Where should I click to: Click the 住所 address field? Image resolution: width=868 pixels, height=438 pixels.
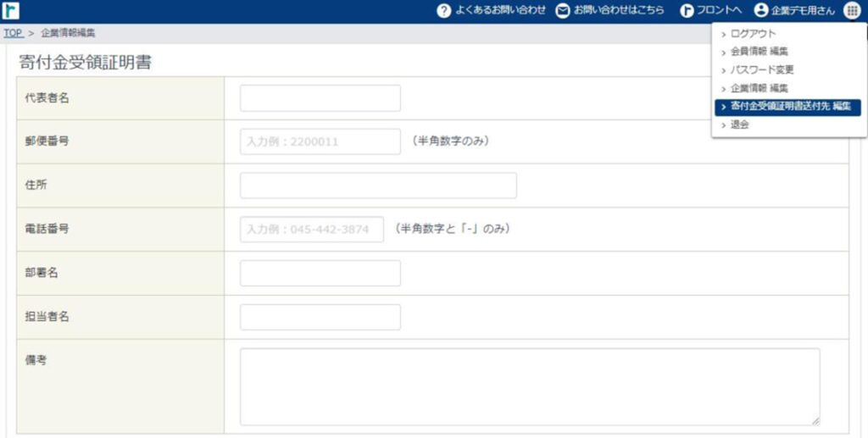pos(378,186)
